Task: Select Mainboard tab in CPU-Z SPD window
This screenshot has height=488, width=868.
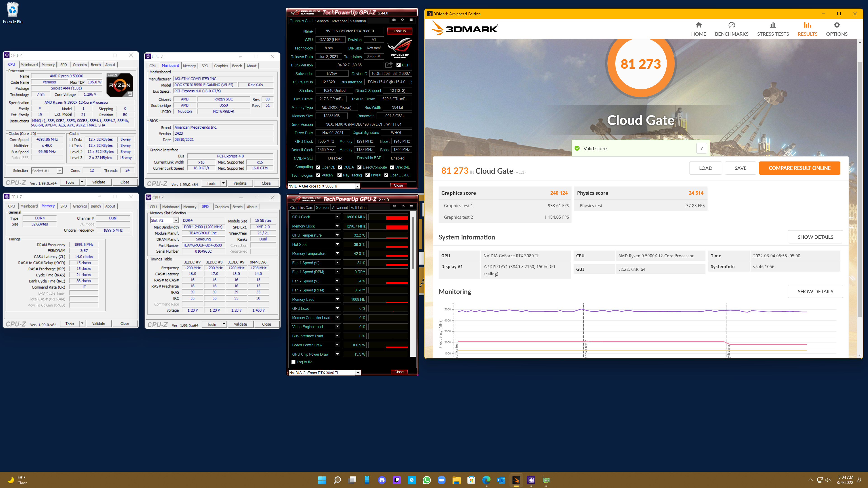Action: click(170, 207)
